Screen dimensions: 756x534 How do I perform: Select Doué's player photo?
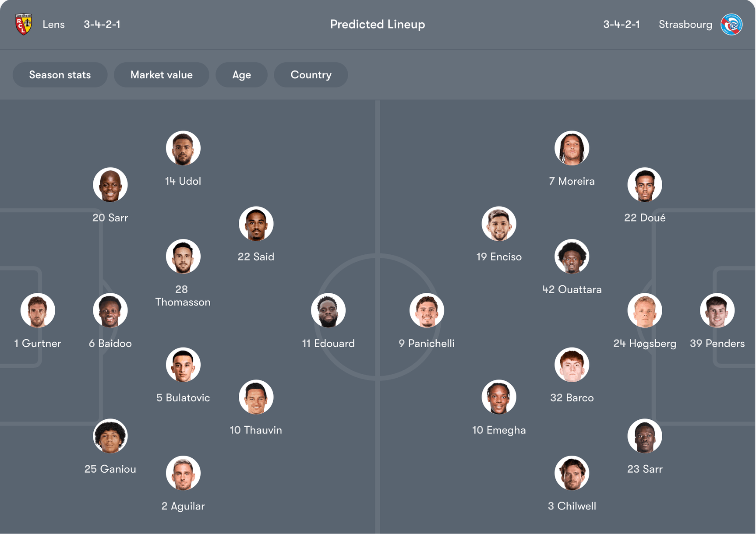[644, 185]
